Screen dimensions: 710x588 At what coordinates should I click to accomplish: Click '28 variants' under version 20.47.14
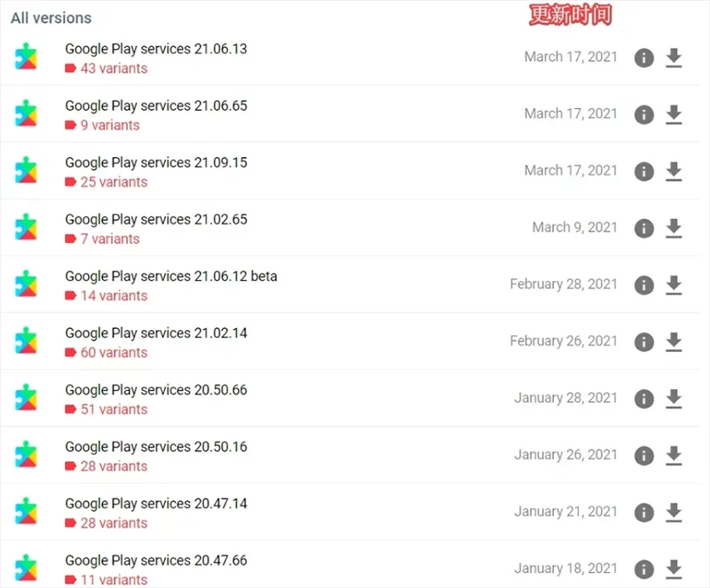click(114, 523)
